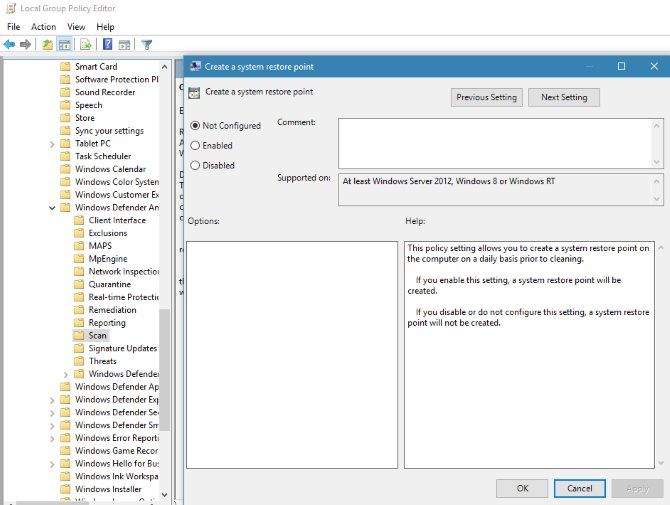The width and height of the screenshot is (670, 505).
Task: Click the Filter funnel toolbar icon
Action: coord(147,44)
